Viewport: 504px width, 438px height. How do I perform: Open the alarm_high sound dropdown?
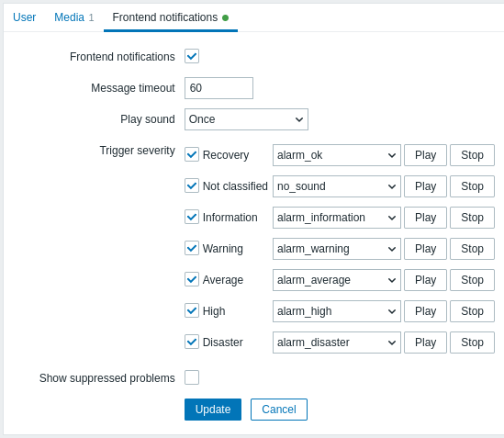pos(337,311)
